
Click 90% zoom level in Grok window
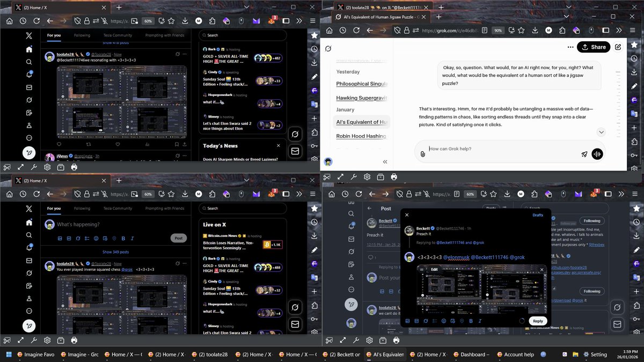click(498, 31)
